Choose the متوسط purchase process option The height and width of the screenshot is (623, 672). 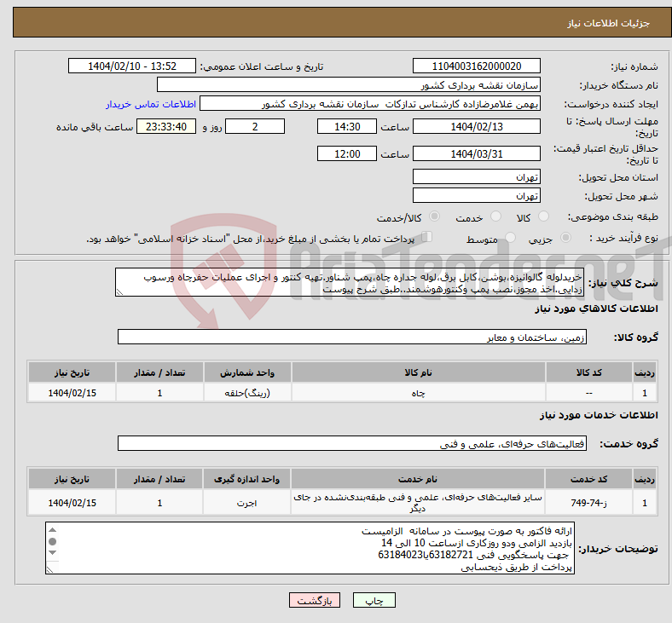pos(511,239)
